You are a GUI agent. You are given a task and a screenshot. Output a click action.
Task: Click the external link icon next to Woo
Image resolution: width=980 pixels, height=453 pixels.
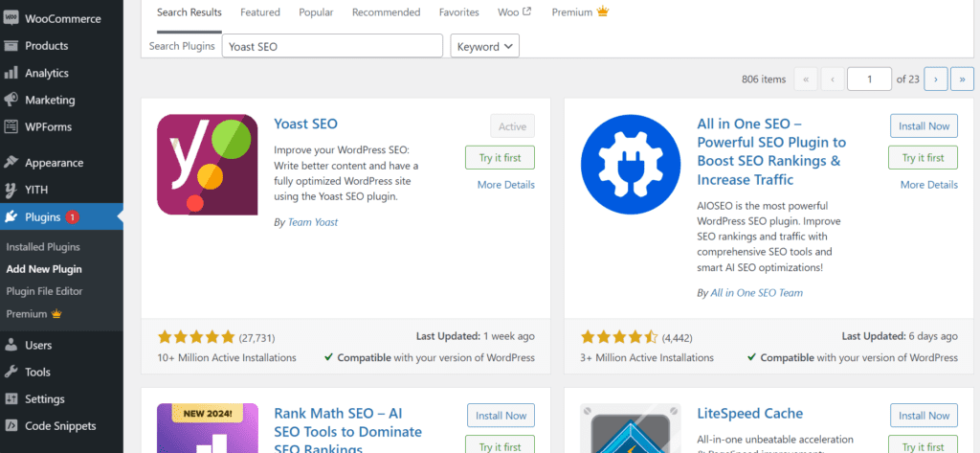527,11
